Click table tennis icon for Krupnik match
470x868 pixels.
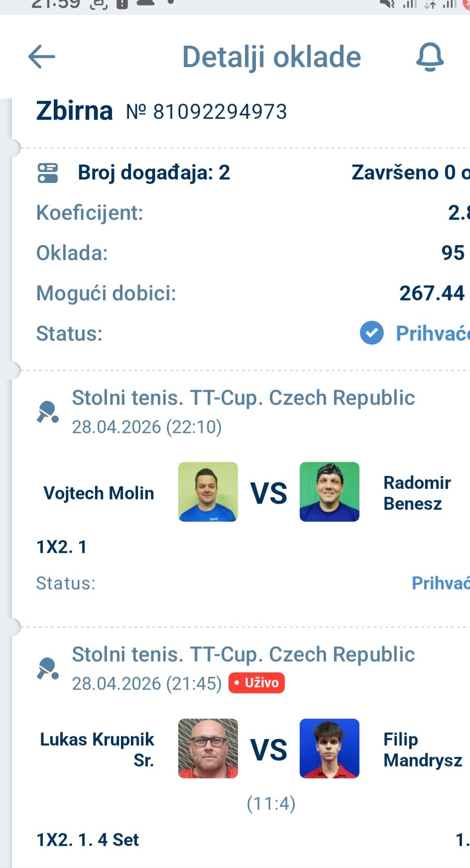[48, 669]
